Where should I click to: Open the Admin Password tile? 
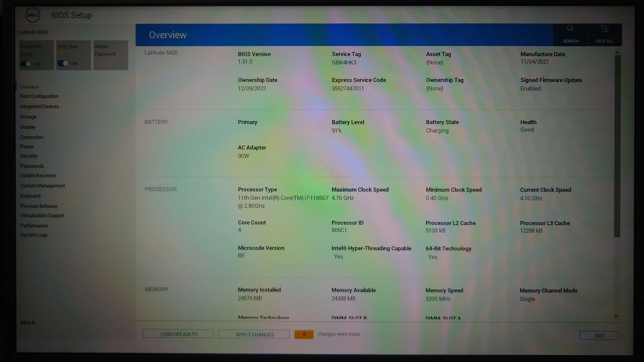[111, 55]
